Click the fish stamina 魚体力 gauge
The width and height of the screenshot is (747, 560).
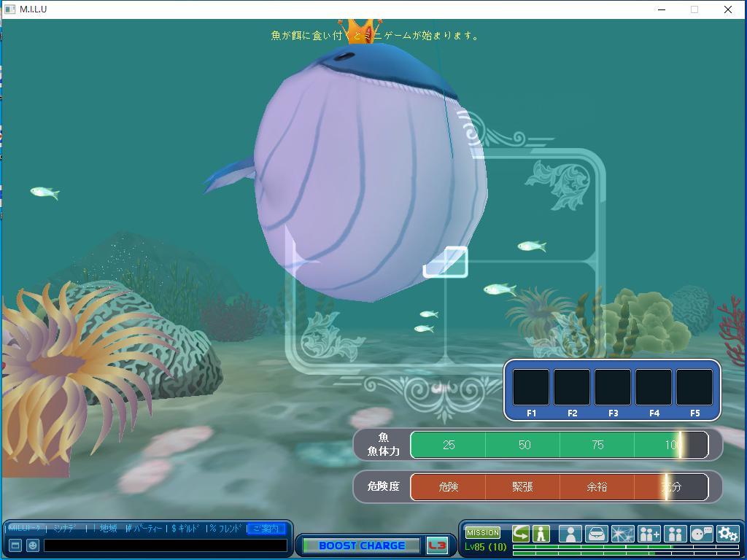(x=559, y=445)
